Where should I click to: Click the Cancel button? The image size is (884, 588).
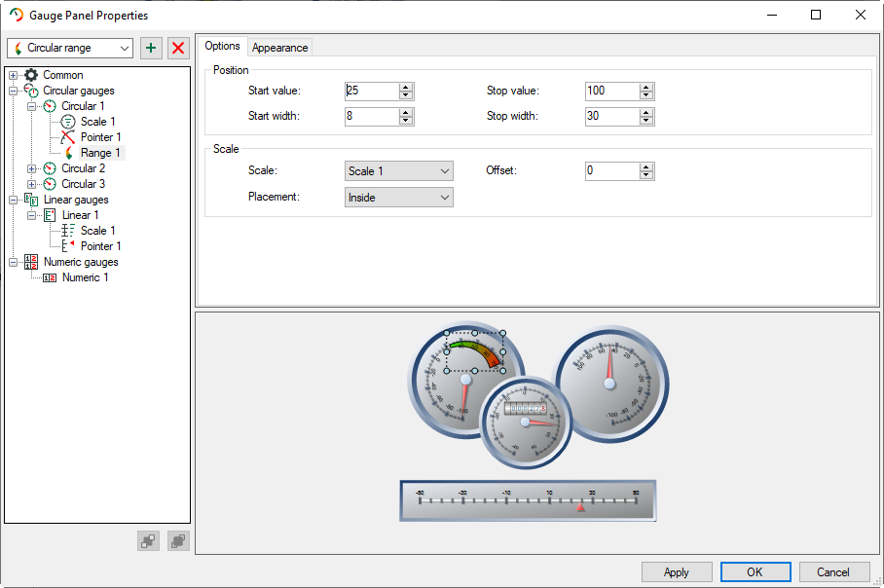tap(833, 571)
